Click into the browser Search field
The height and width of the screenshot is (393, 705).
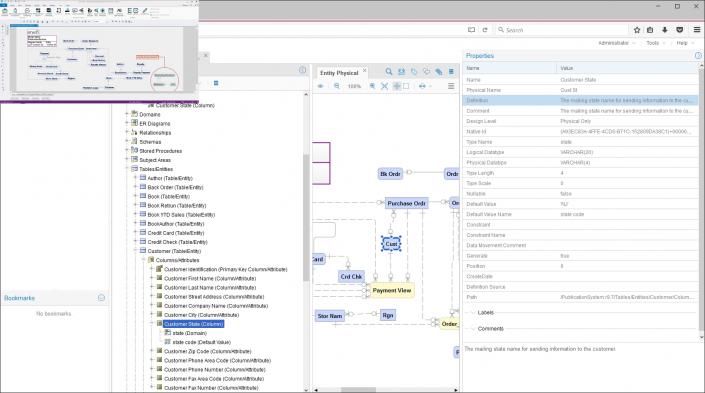562,30
